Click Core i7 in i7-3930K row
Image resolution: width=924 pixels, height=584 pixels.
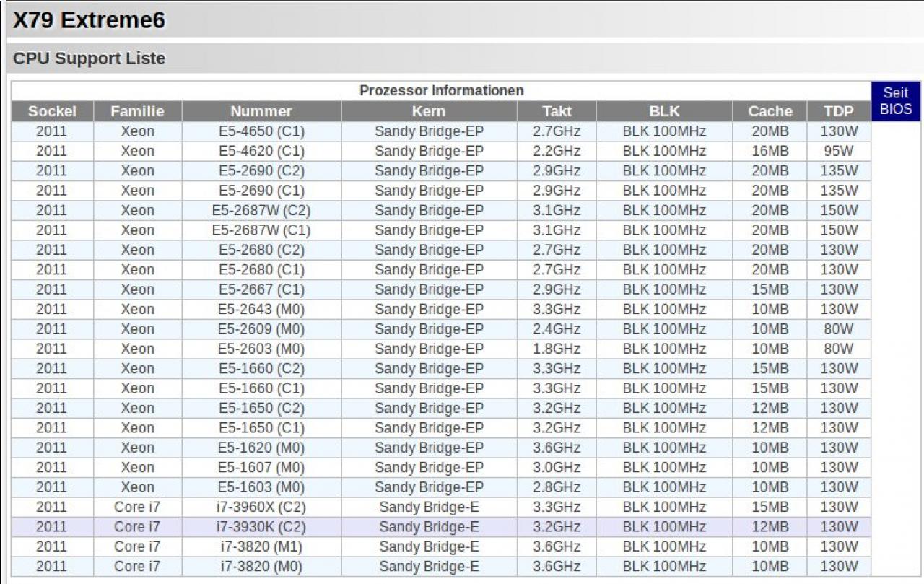coord(137,526)
